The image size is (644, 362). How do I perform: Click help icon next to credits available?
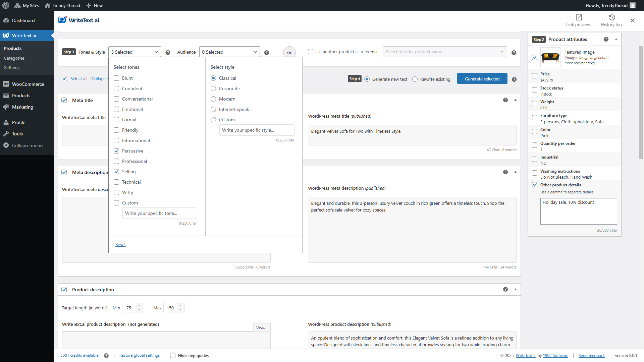point(106,356)
